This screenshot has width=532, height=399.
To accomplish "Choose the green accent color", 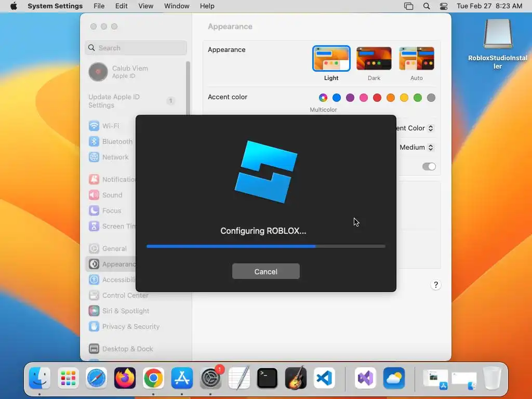I will [418, 98].
